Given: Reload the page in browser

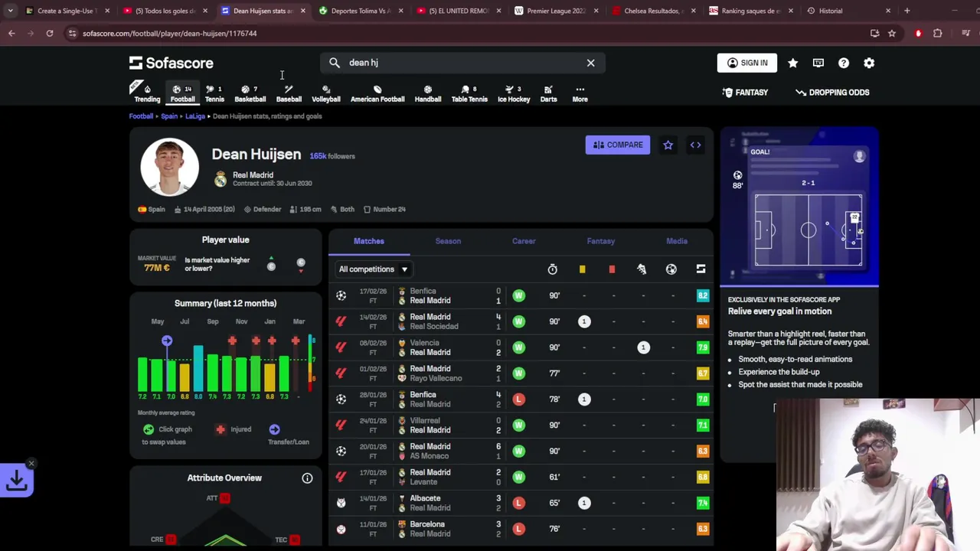Looking at the screenshot, I should point(50,33).
